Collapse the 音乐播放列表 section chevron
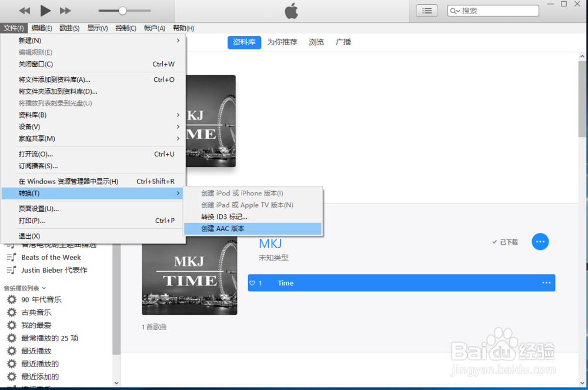Viewport: 588px width, 390px height. (44, 288)
